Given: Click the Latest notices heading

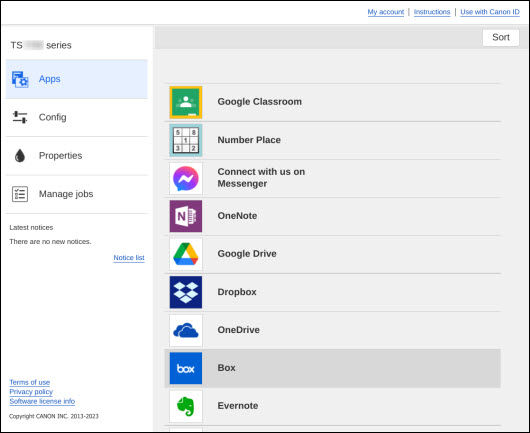Looking at the screenshot, I should tap(31, 227).
